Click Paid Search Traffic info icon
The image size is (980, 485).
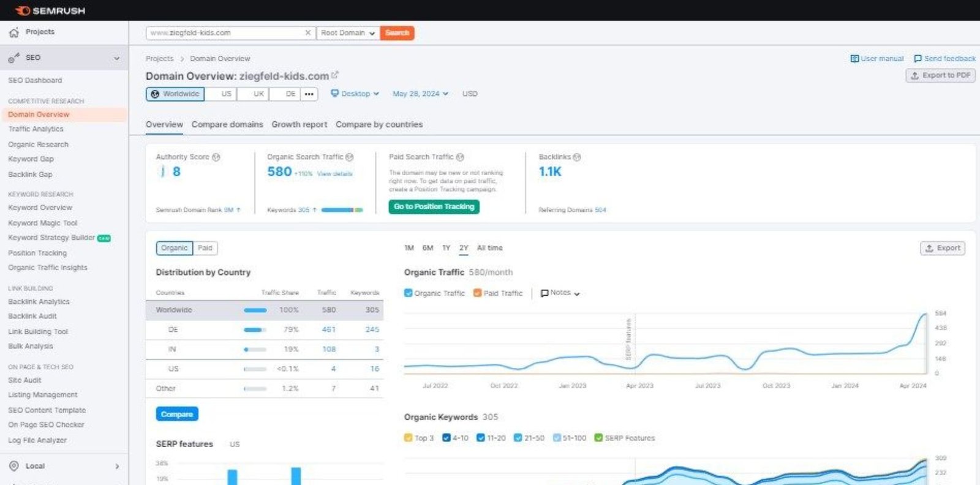point(460,157)
